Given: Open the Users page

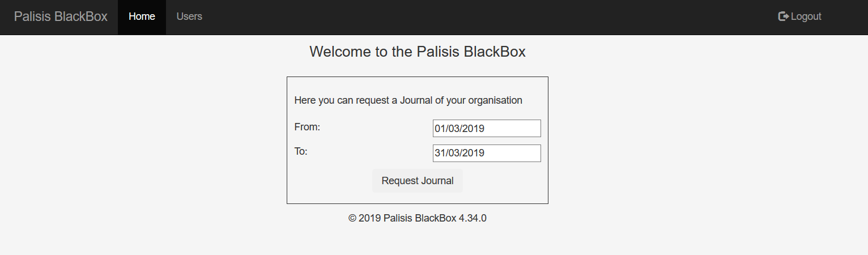Looking at the screenshot, I should point(189,16).
